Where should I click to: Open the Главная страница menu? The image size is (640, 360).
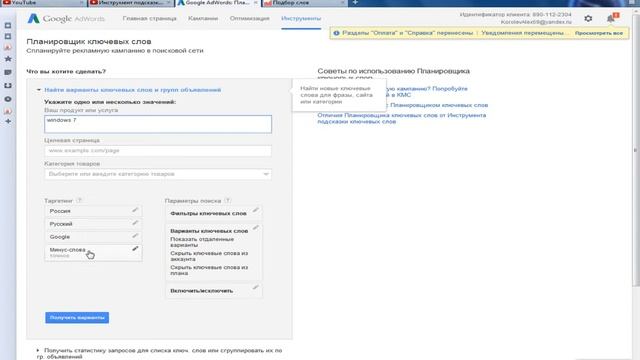tap(149, 18)
